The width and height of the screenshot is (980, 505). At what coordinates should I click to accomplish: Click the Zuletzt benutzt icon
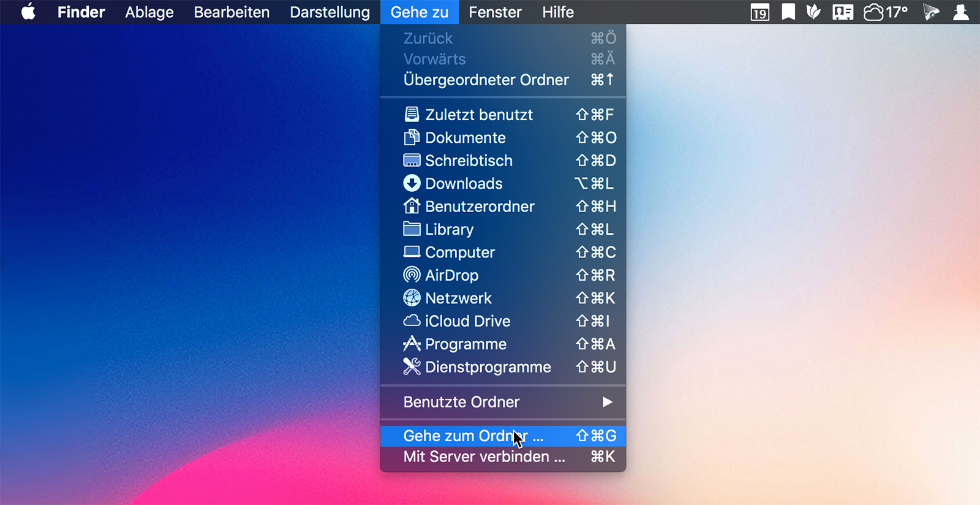tap(412, 114)
